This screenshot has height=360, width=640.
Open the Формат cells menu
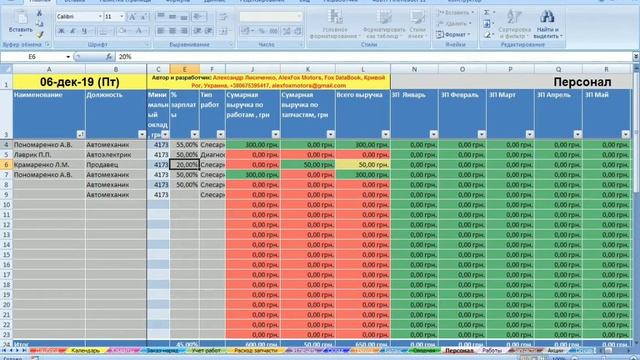pyautogui.click(x=453, y=35)
